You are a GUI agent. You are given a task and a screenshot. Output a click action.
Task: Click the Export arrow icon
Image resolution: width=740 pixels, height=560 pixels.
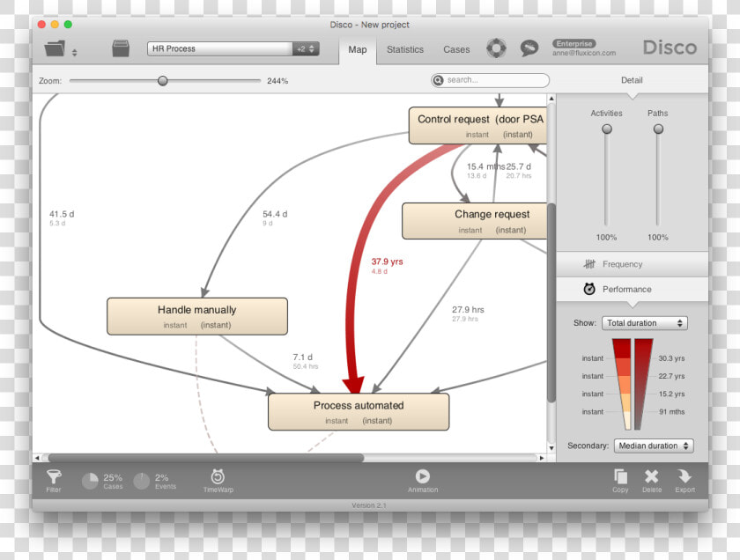684,476
